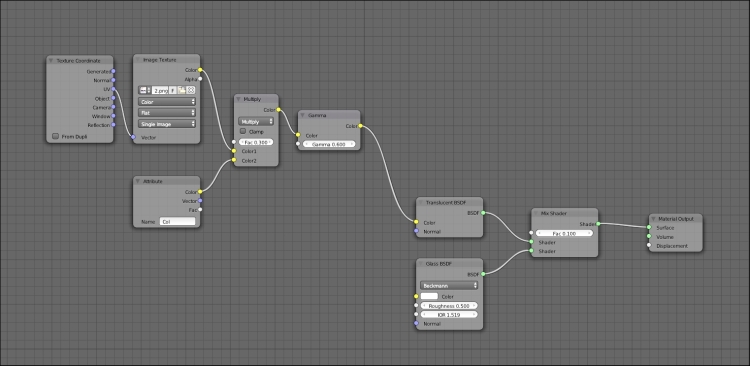Open the Flat projection dropdown
The width and height of the screenshot is (750, 366).
click(167, 113)
